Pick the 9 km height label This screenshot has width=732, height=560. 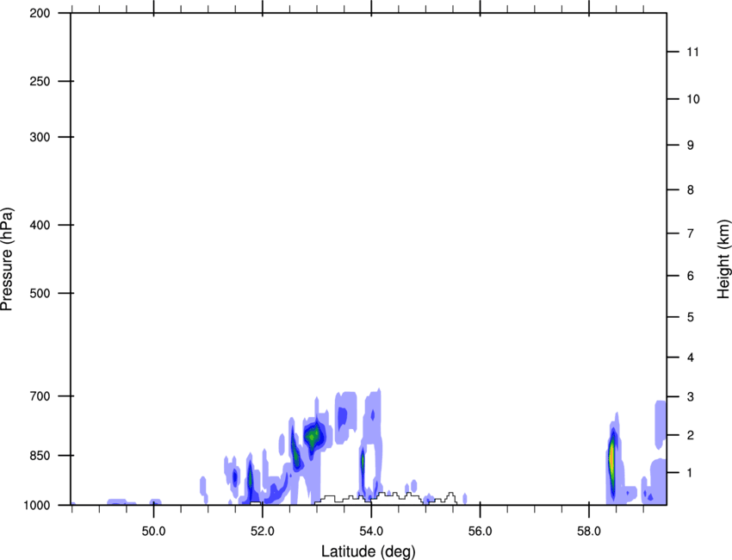pyautogui.click(x=691, y=146)
